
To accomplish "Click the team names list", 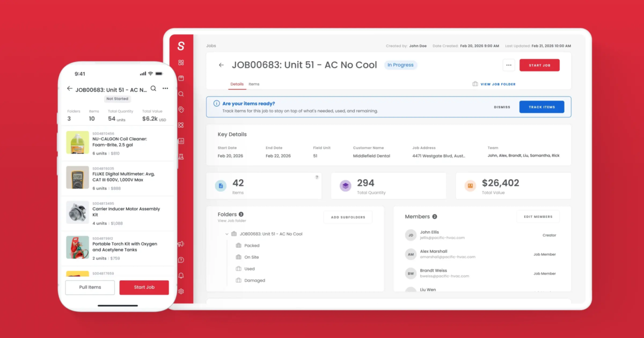I will point(523,156).
